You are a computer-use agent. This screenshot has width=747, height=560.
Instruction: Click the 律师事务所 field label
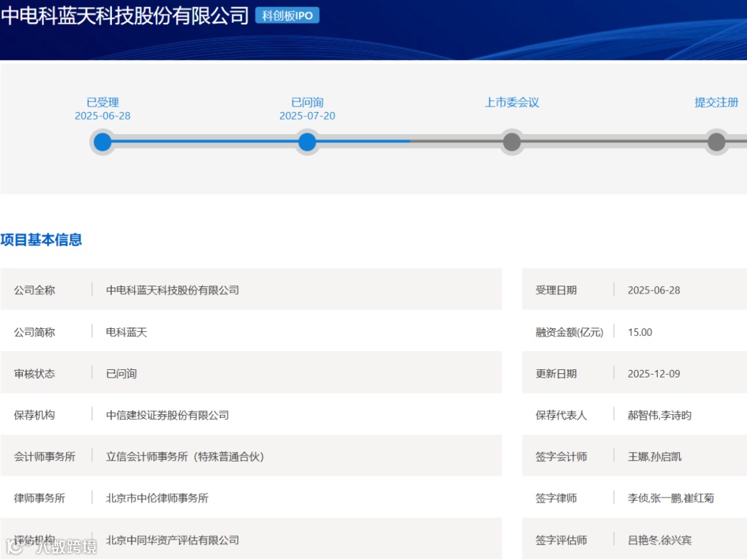coord(39,498)
